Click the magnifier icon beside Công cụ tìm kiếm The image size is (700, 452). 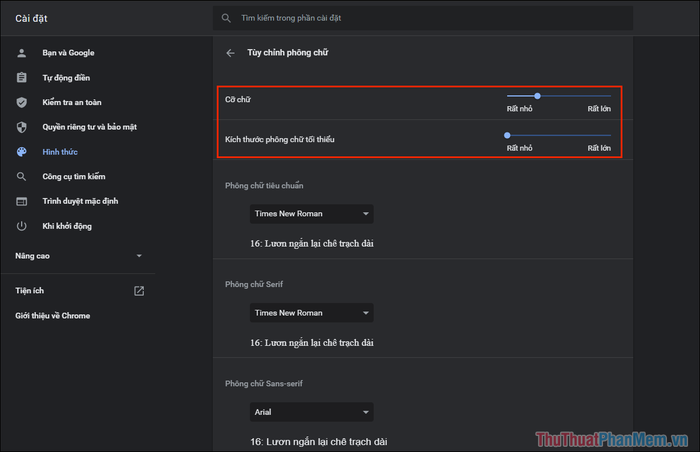click(21, 176)
